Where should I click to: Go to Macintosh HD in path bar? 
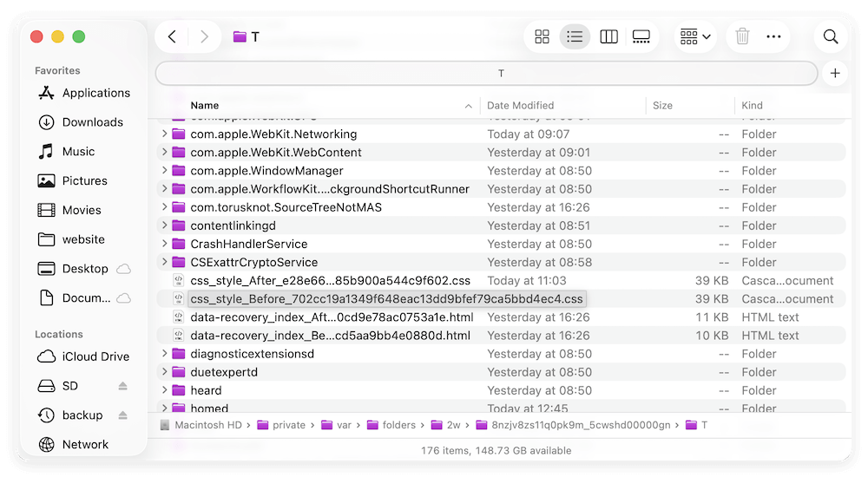coord(201,425)
